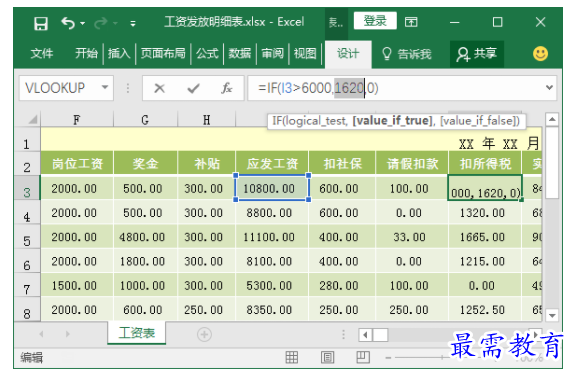The image size is (572, 377).
Task: Switch to Page Layout view icon
Action: (x=327, y=357)
